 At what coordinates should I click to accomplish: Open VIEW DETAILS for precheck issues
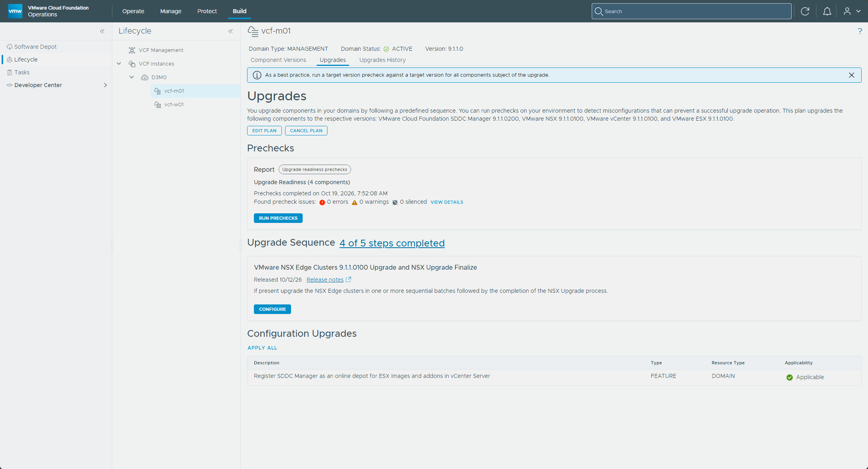(x=447, y=202)
